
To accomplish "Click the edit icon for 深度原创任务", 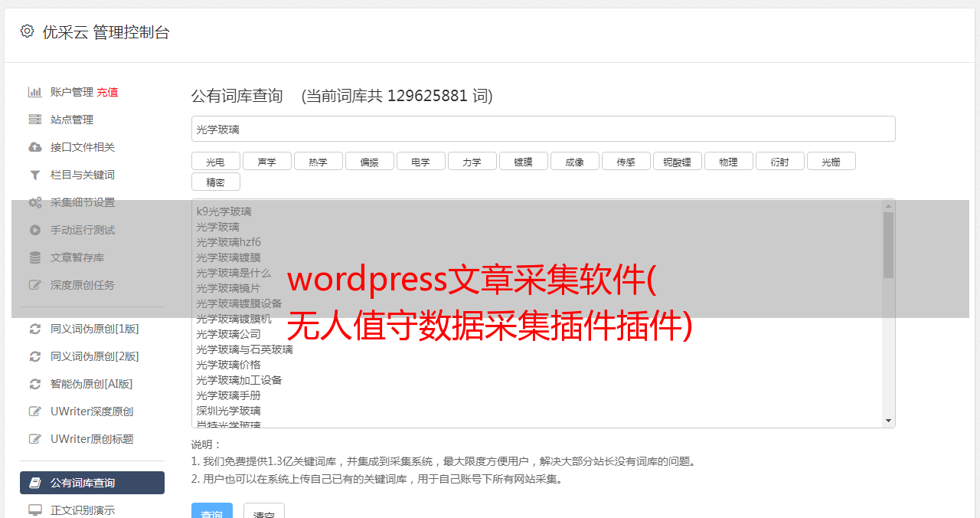I will pos(35,285).
